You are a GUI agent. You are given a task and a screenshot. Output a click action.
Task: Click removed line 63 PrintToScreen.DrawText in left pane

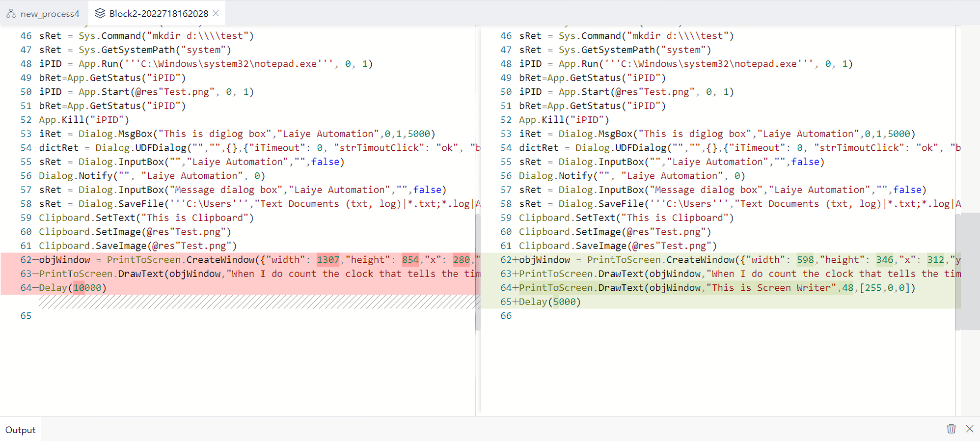(241, 274)
